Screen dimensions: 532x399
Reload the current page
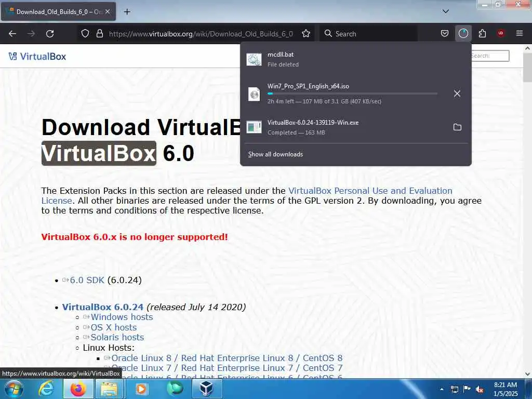click(50, 34)
